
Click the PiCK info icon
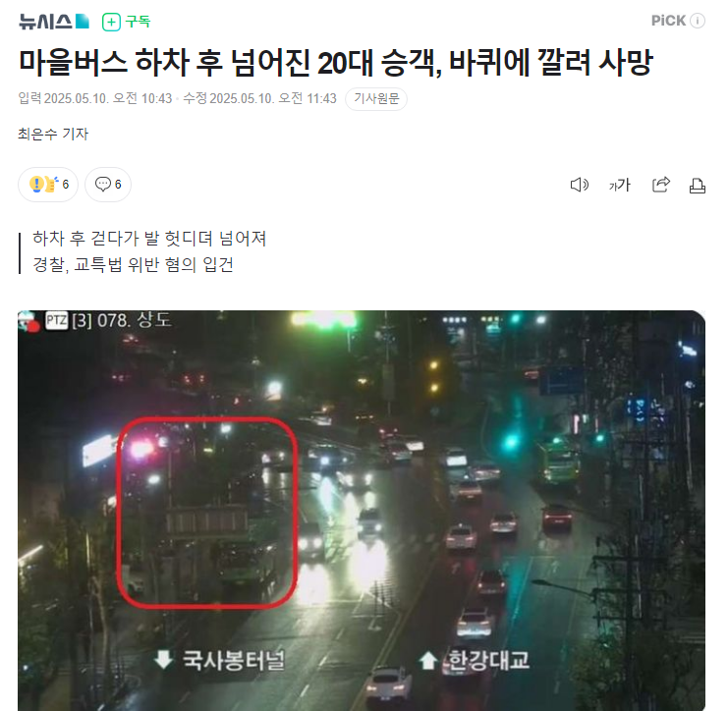pyautogui.click(x=698, y=21)
